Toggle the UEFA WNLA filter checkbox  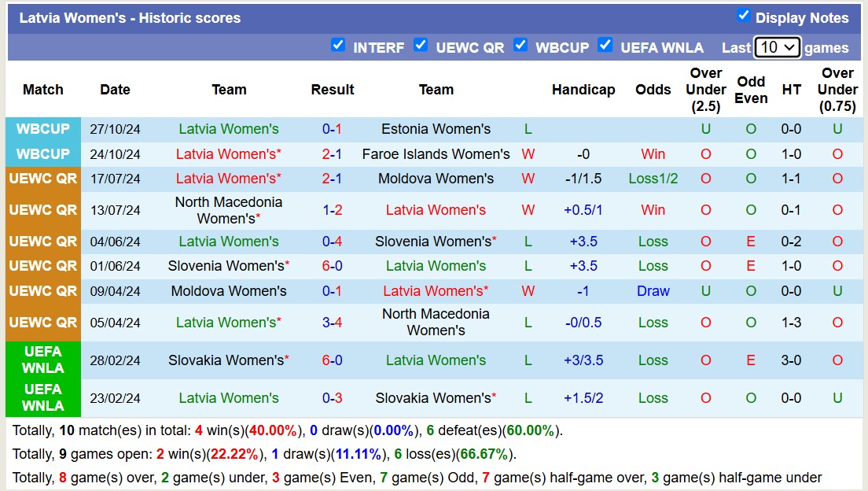tap(605, 46)
